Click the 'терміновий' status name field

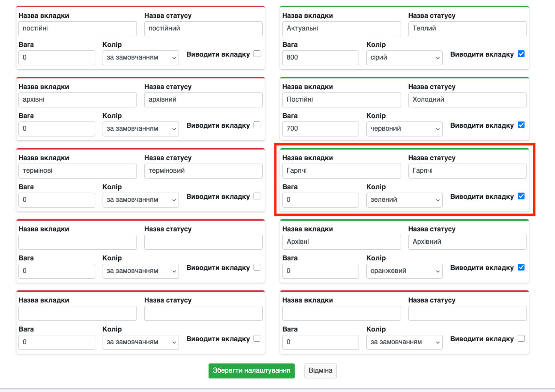click(203, 171)
